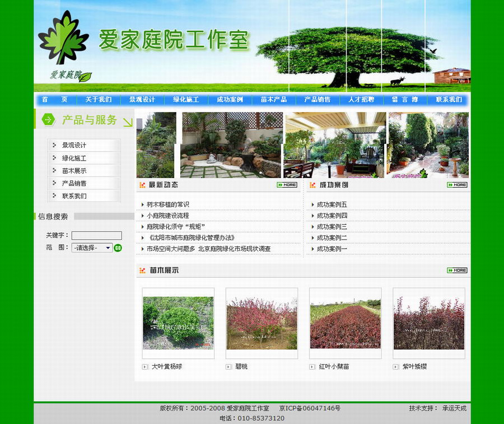The image size is (504, 424).
Task: Open 苗木展示 in the sidebar list
Action: pyautogui.click(x=74, y=171)
